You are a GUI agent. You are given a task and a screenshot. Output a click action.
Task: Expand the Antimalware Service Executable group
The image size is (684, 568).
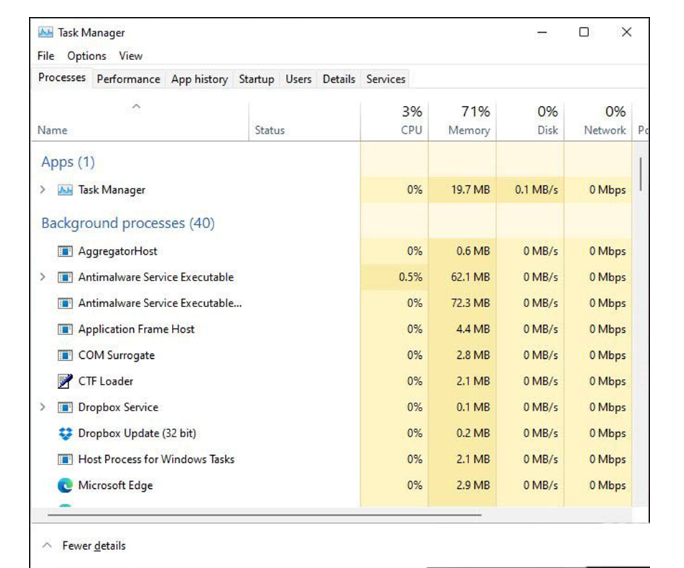(42, 278)
